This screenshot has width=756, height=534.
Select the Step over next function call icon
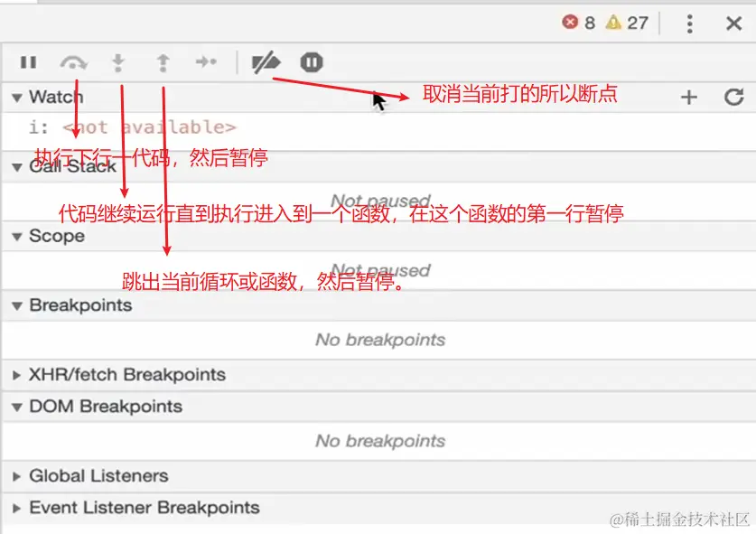pyautogui.click(x=74, y=62)
